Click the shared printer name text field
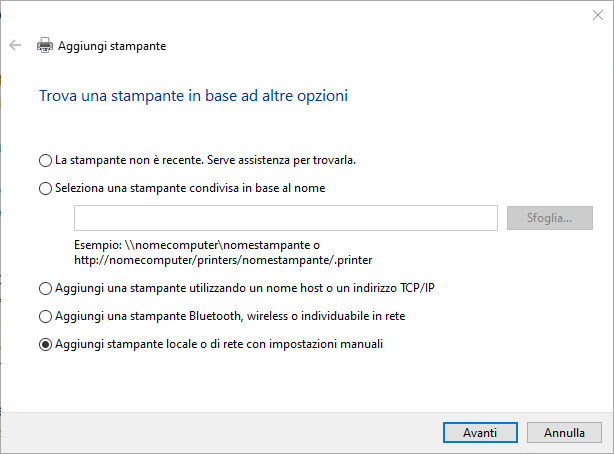 [285, 218]
